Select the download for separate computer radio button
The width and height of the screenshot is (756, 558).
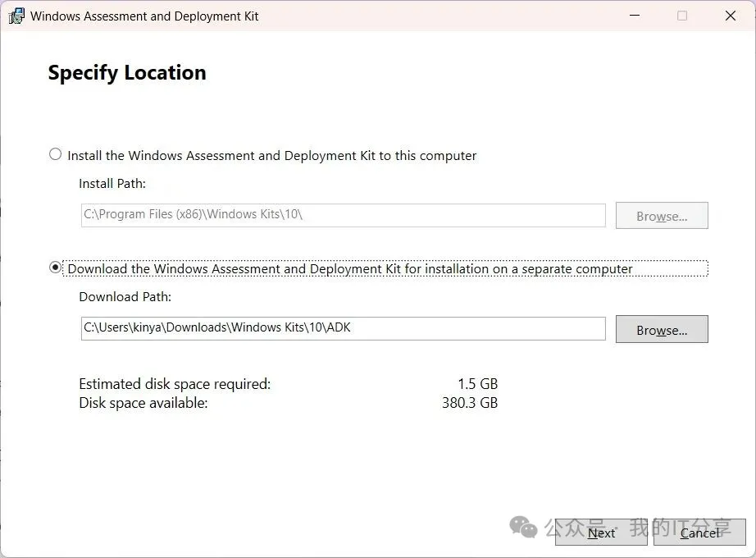point(56,268)
